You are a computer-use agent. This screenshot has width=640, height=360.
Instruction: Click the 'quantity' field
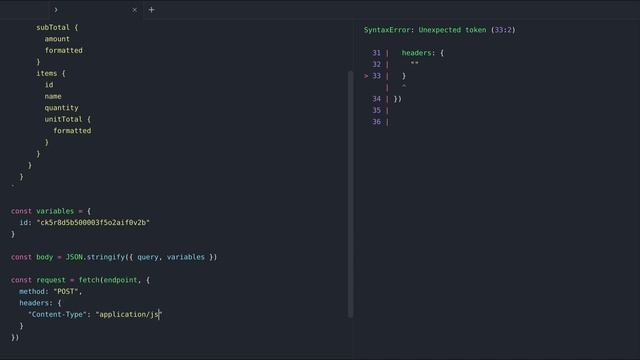coord(62,108)
